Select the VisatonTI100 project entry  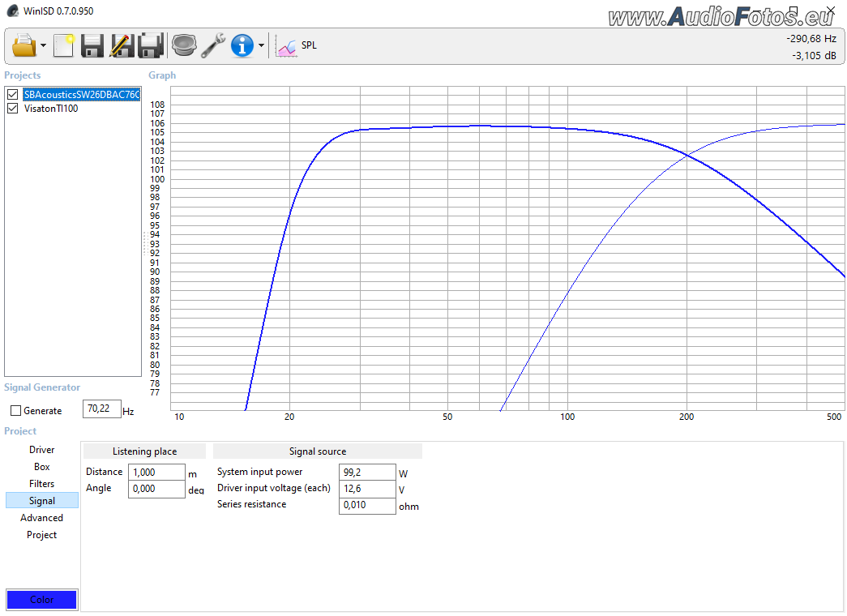(x=51, y=109)
